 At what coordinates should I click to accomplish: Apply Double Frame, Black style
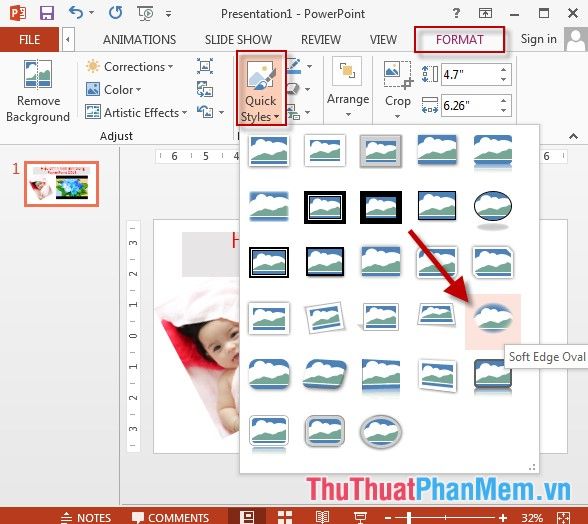(x=325, y=207)
